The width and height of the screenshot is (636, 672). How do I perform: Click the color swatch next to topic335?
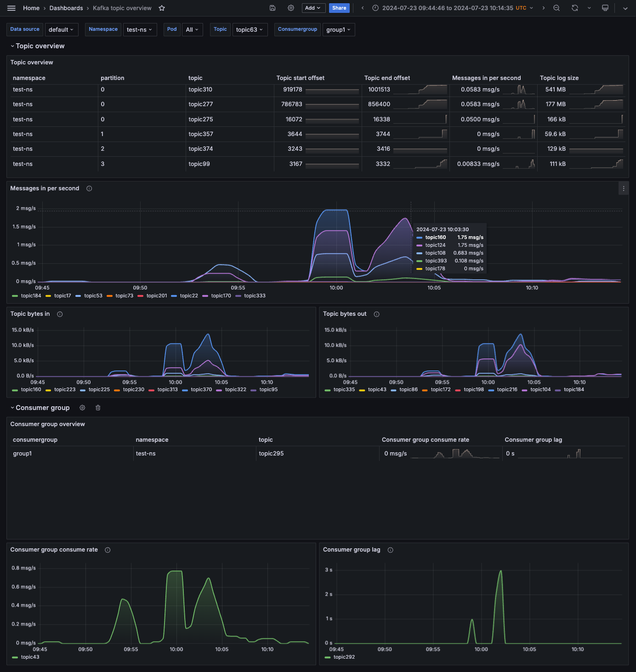(327, 389)
